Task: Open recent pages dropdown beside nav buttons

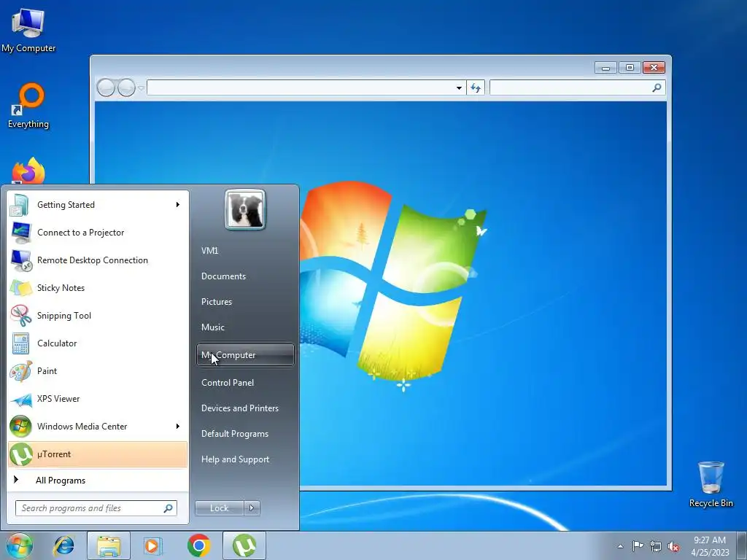Action: coord(141,88)
